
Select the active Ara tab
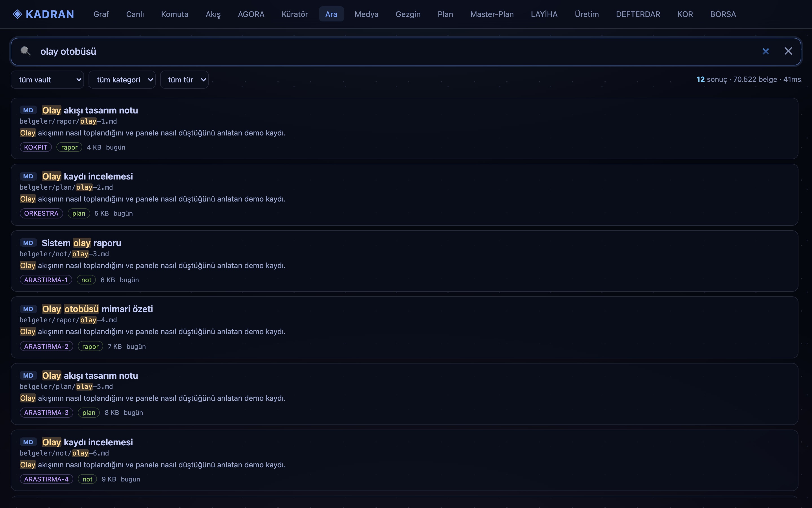pos(331,14)
